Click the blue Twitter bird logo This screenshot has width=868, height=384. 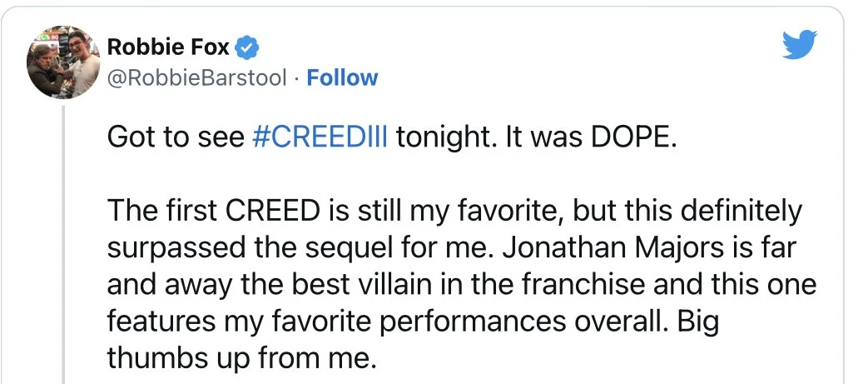pyautogui.click(x=800, y=46)
